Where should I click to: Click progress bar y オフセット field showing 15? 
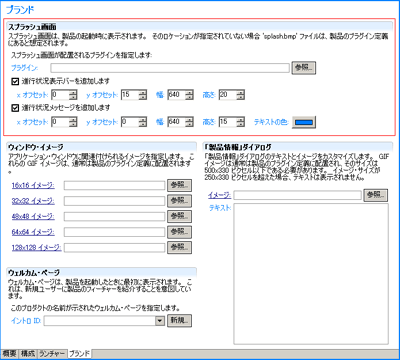(x=130, y=95)
